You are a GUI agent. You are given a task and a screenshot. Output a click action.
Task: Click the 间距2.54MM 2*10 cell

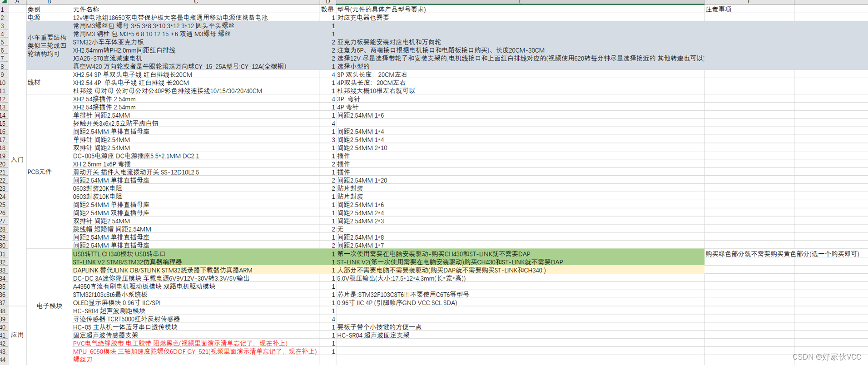pos(520,148)
